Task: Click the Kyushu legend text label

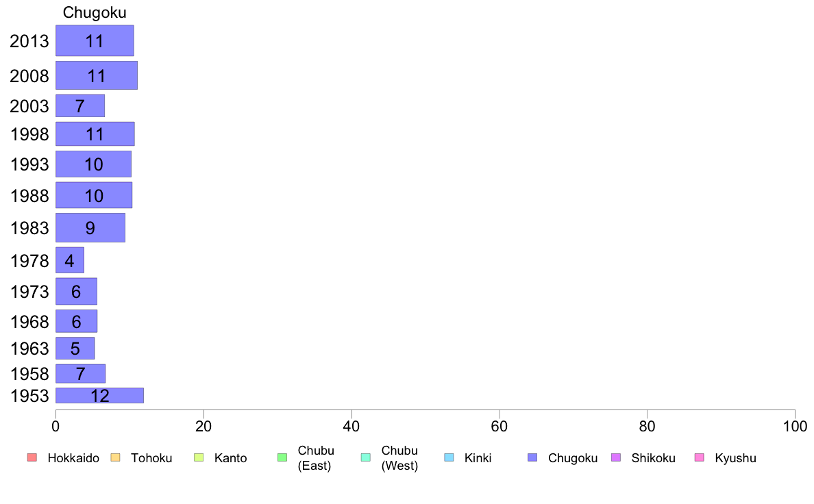Action: click(x=735, y=458)
